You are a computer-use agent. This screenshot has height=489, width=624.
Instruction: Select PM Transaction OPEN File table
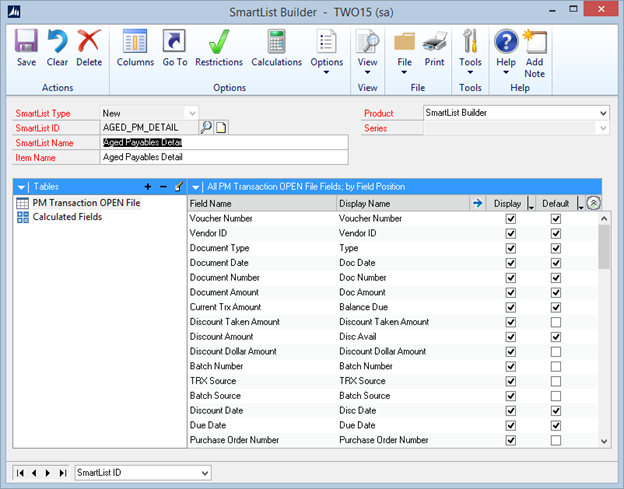[86, 203]
